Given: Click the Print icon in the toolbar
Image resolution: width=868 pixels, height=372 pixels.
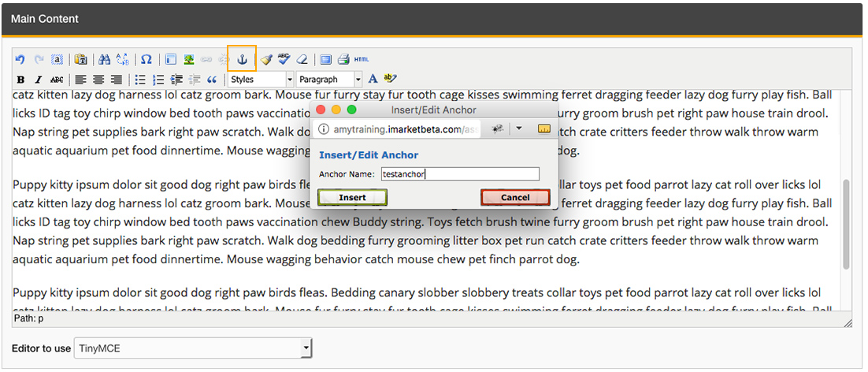Looking at the screenshot, I should click(x=343, y=59).
